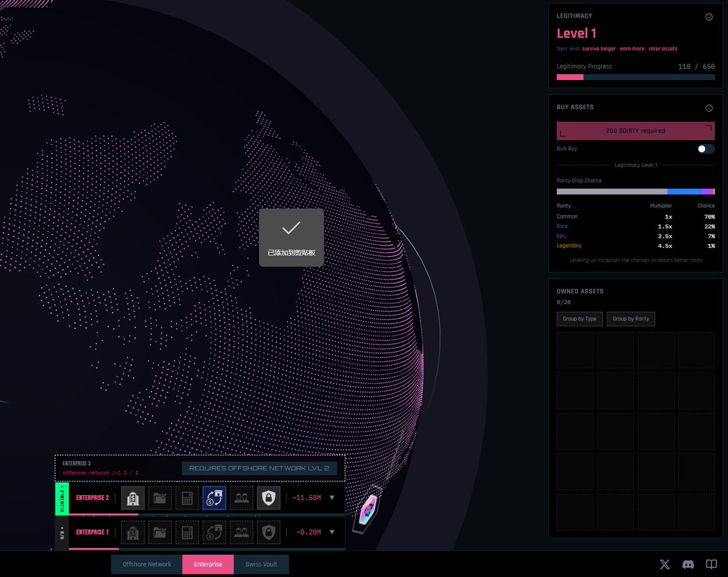The height and width of the screenshot is (577, 728).
Task: Click the earn more link
Action: tap(632, 49)
